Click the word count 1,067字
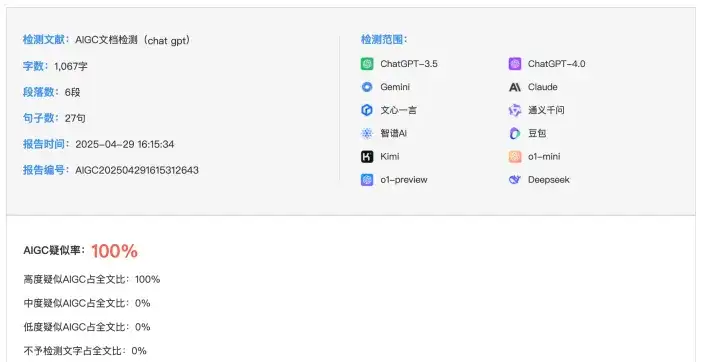 [71, 66]
